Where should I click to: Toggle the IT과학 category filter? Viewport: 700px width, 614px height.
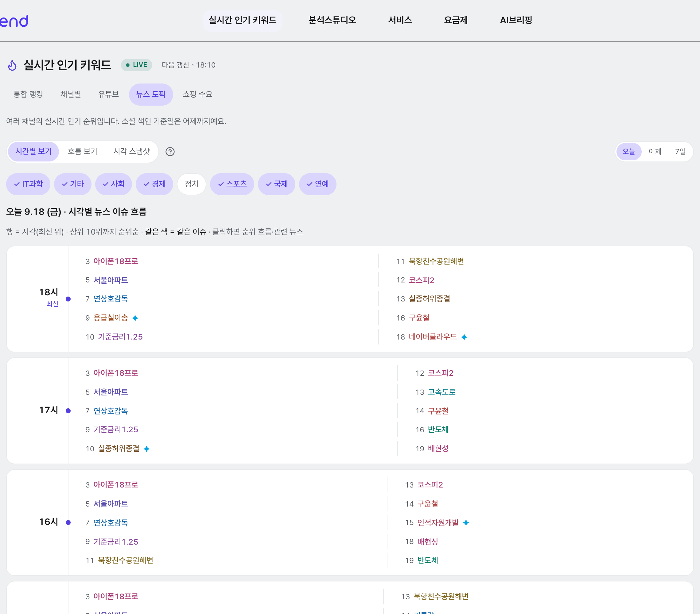[x=28, y=184]
